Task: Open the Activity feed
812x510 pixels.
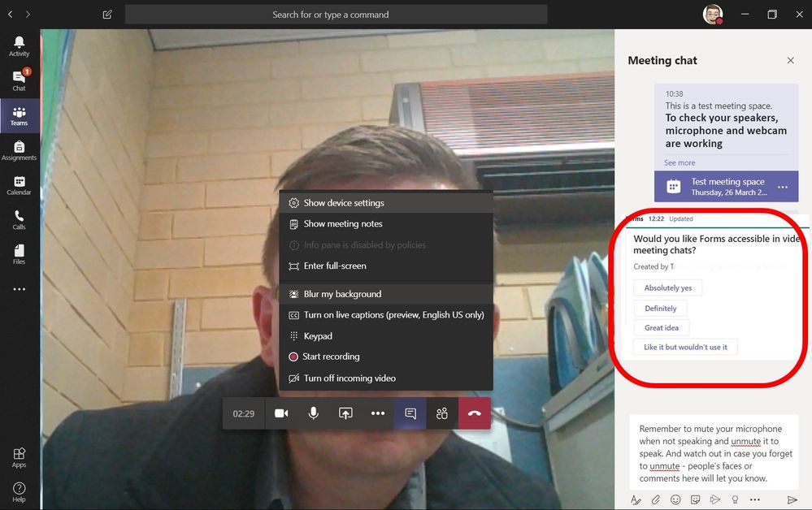Action: click(20, 46)
